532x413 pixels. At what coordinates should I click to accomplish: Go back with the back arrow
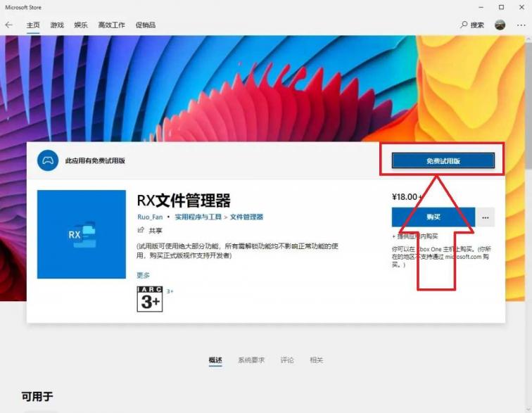coord(9,25)
